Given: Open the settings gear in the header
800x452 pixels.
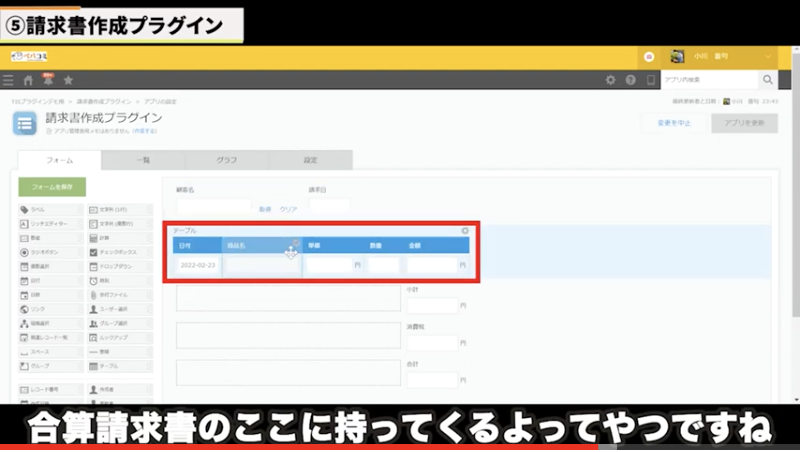Looking at the screenshot, I should coord(610,80).
